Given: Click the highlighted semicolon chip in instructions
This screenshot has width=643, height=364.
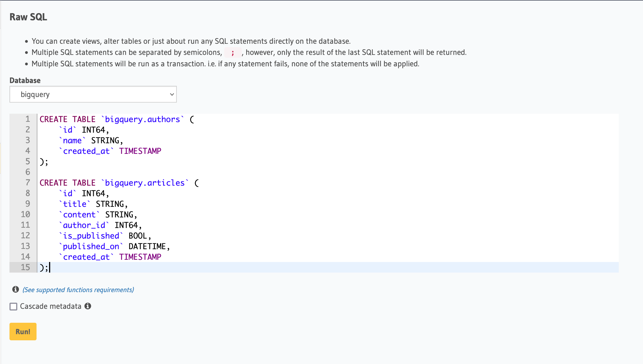Looking at the screenshot, I should point(232,52).
